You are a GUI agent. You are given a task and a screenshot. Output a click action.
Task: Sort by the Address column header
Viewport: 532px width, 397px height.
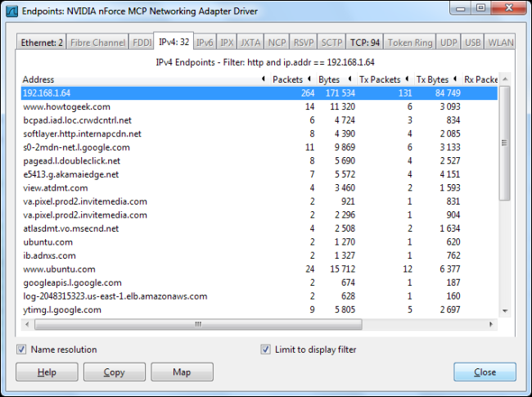click(x=139, y=79)
